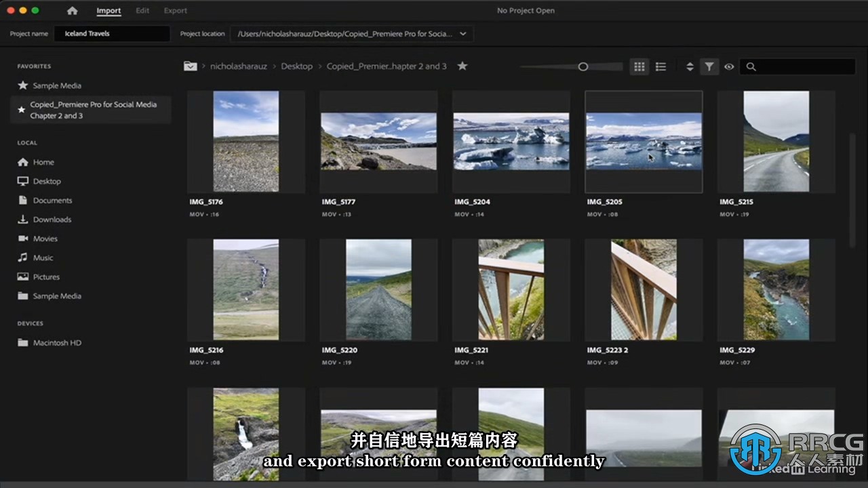Image resolution: width=868 pixels, height=488 pixels.
Task: Switch to the Export tab
Action: coord(176,11)
